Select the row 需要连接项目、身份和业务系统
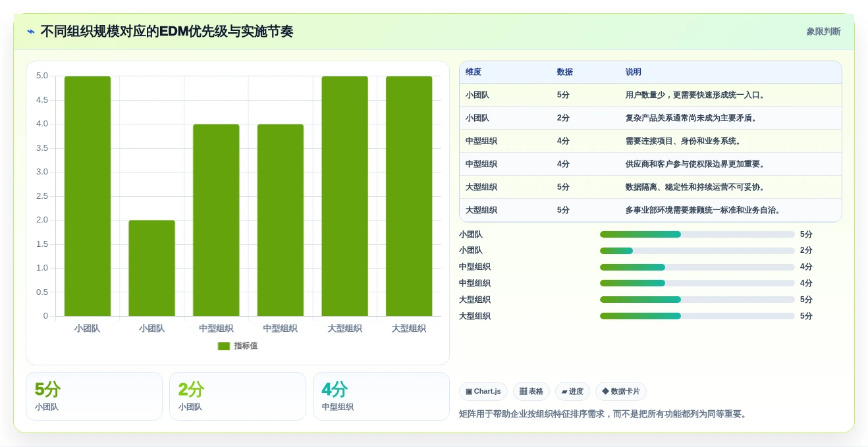This screenshot has height=447, width=868. click(x=651, y=142)
